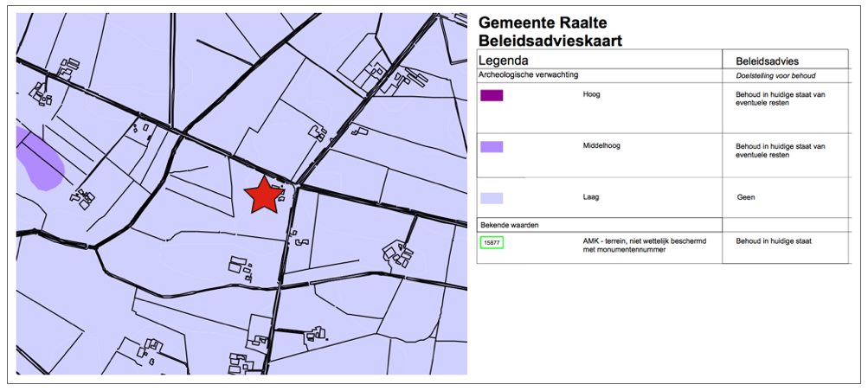This screenshot has height=391, width=868.
Task: Click the Hoog row's 'Behoud in huidige staat van' advice
Action: (x=781, y=94)
